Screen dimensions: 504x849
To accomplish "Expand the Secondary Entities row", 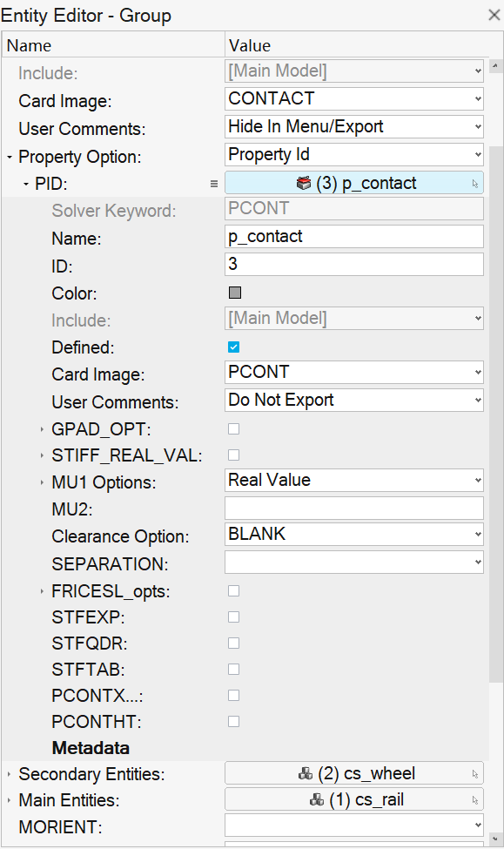I will [x=10, y=774].
